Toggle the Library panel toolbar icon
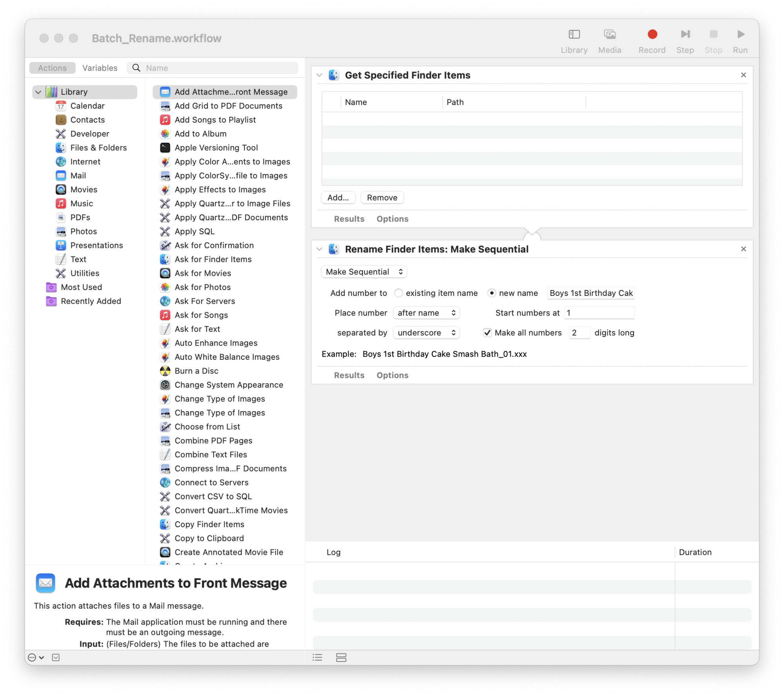 click(574, 35)
